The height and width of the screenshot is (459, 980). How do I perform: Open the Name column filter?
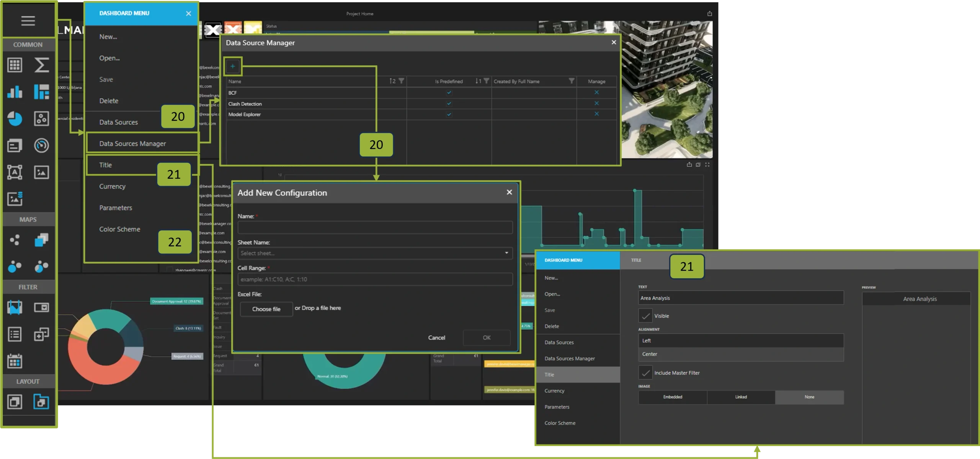click(x=401, y=81)
